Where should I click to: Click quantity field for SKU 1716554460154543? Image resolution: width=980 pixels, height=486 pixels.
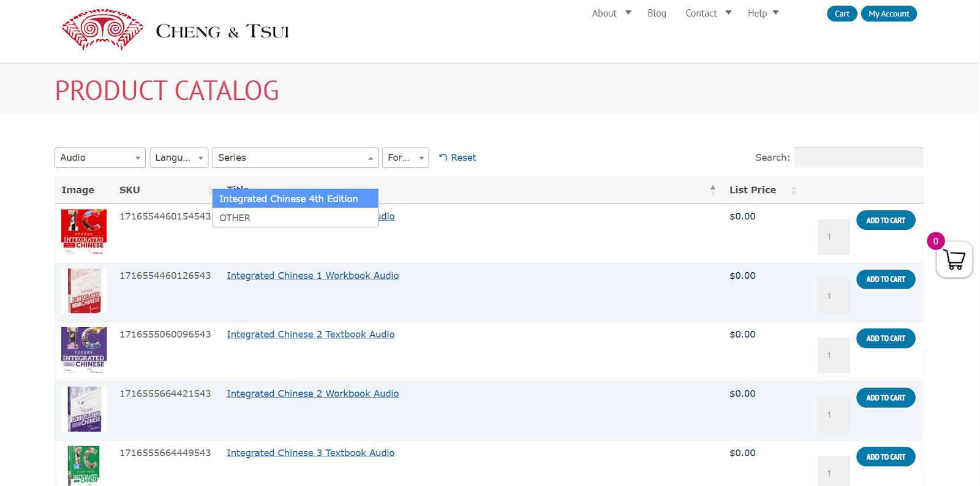click(x=834, y=237)
